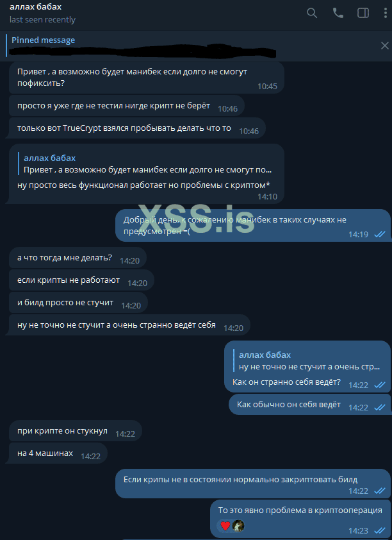
Task: Click the reaction avatar next to the heart
Action: point(238,525)
